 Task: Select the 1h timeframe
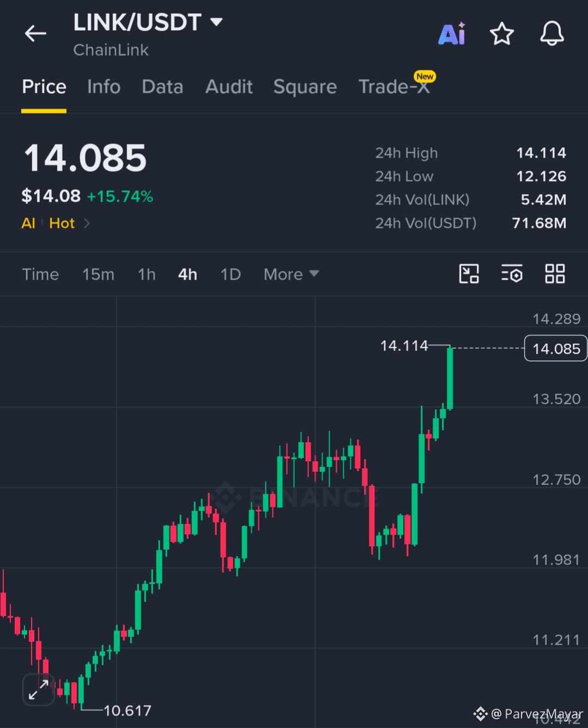pyautogui.click(x=147, y=274)
